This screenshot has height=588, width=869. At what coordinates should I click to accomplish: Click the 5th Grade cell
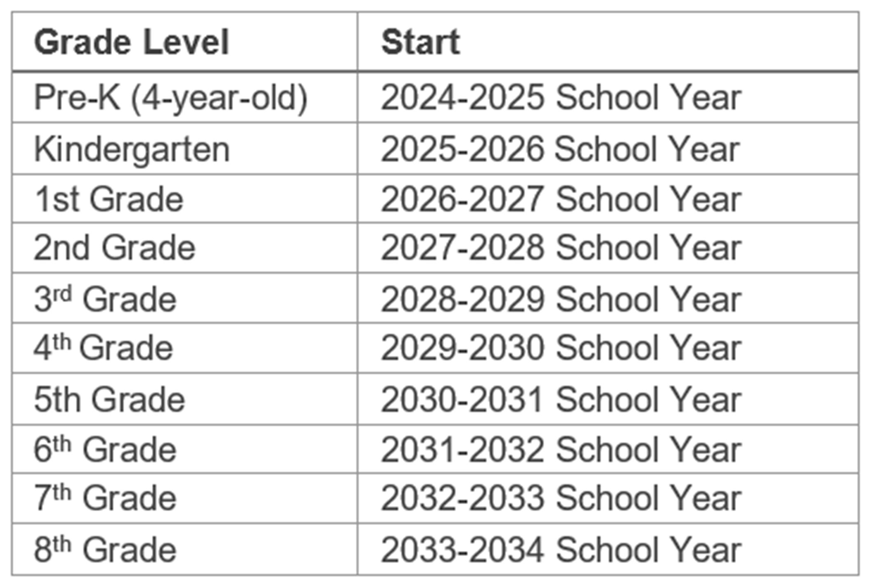(x=185, y=399)
